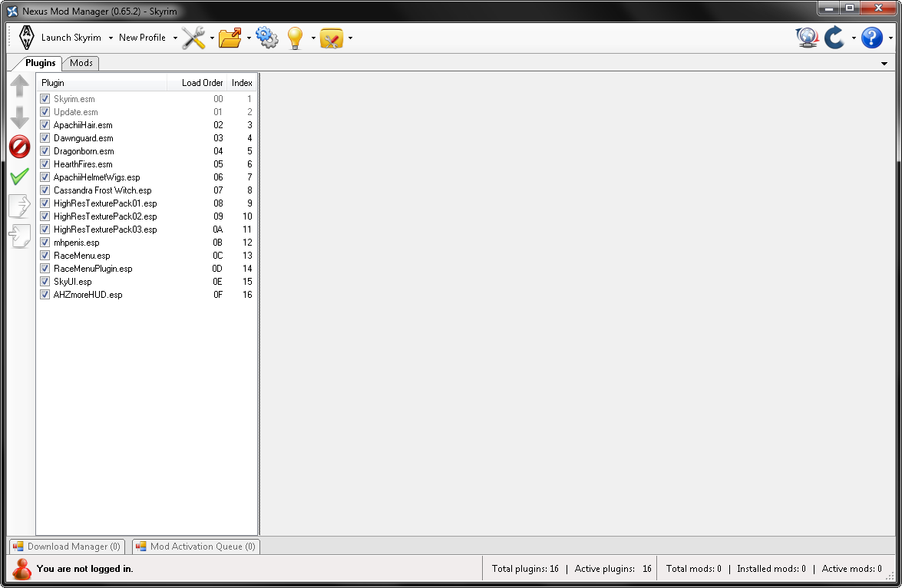Disable Cassandra Frost Witch.esp checkbox
This screenshot has width=902, height=588.
point(45,190)
